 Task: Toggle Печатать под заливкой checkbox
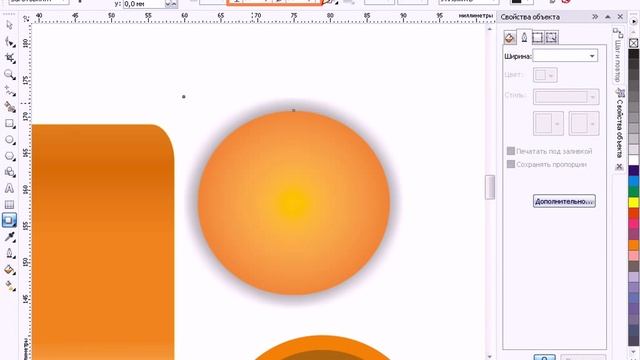point(511,151)
